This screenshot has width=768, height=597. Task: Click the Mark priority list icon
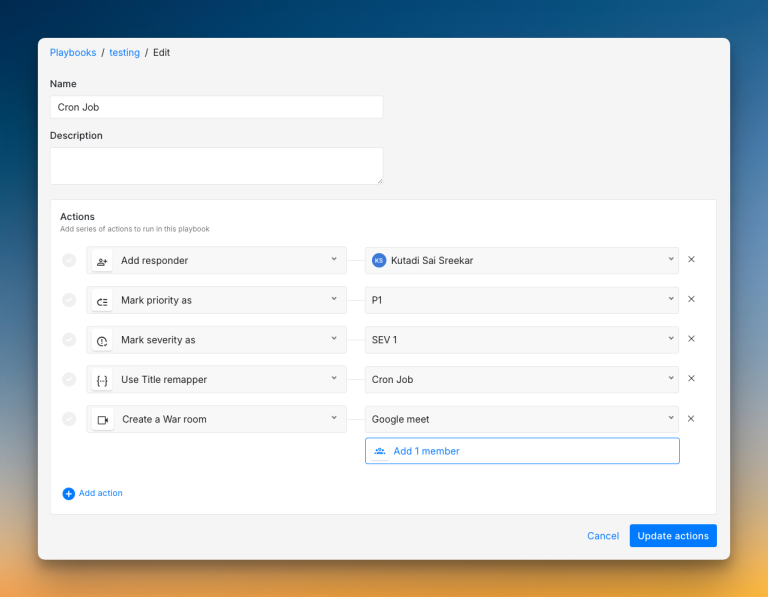pos(102,301)
